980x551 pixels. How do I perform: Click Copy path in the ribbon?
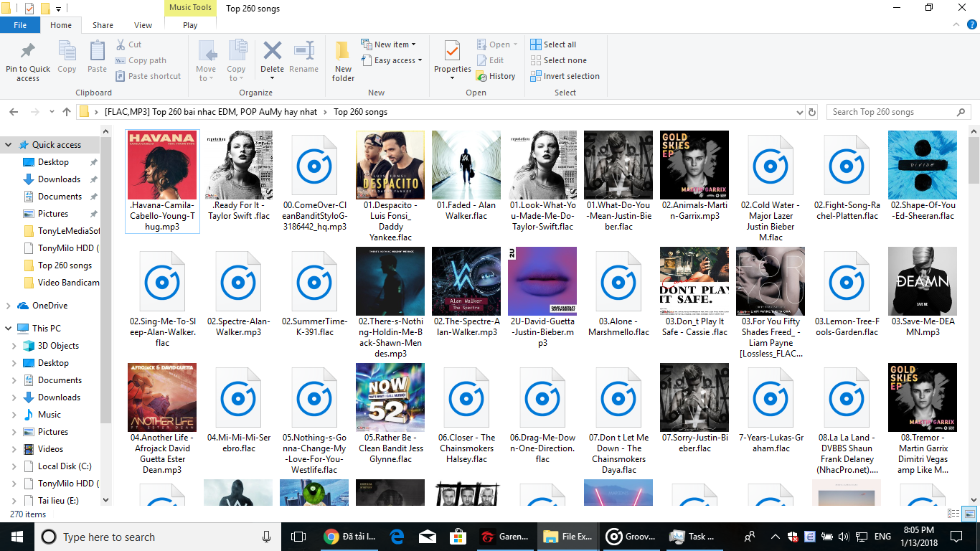(141, 60)
